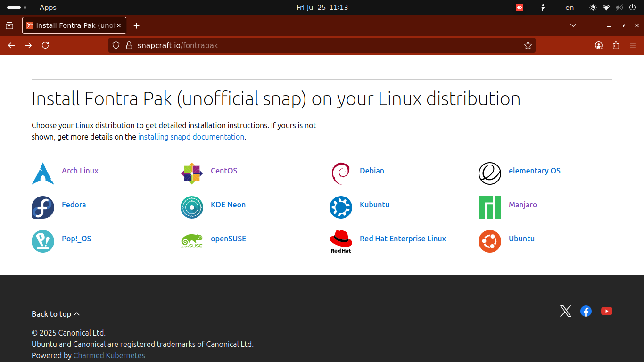
Task: Open the elementary OS text link
Action: 535,171
